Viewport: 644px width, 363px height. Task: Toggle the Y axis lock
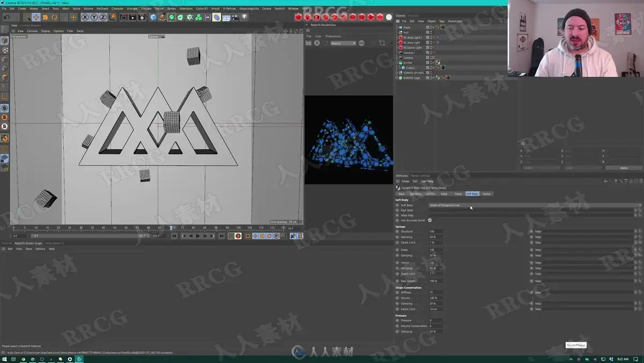[x=94, y=17]
